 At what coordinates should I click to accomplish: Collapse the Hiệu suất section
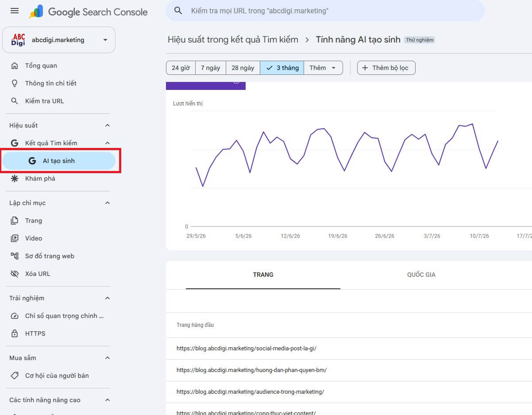[107, 125]
